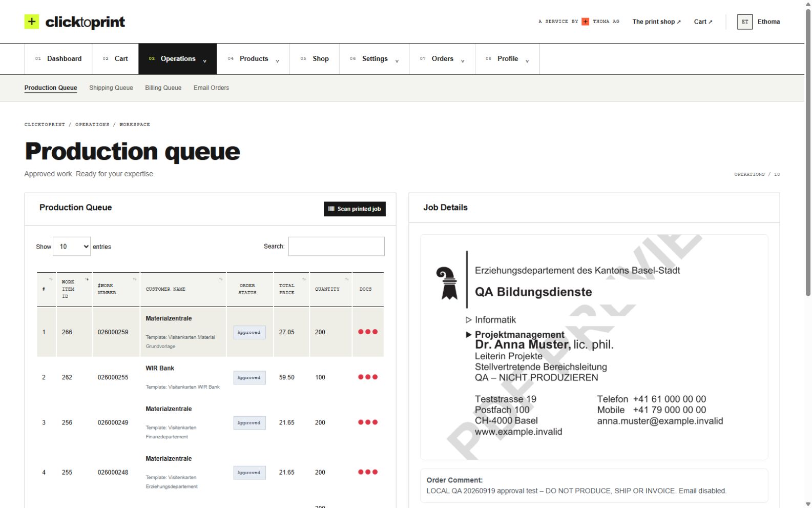Expand the Orders menu

tap(442, 59)
